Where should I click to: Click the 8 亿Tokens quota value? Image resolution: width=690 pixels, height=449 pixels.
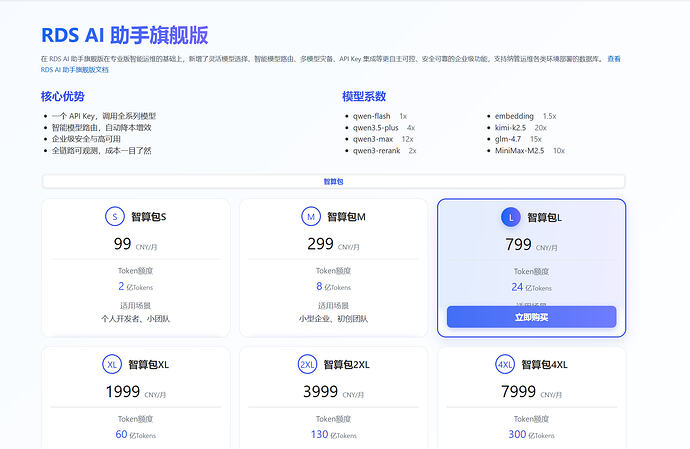334,287
